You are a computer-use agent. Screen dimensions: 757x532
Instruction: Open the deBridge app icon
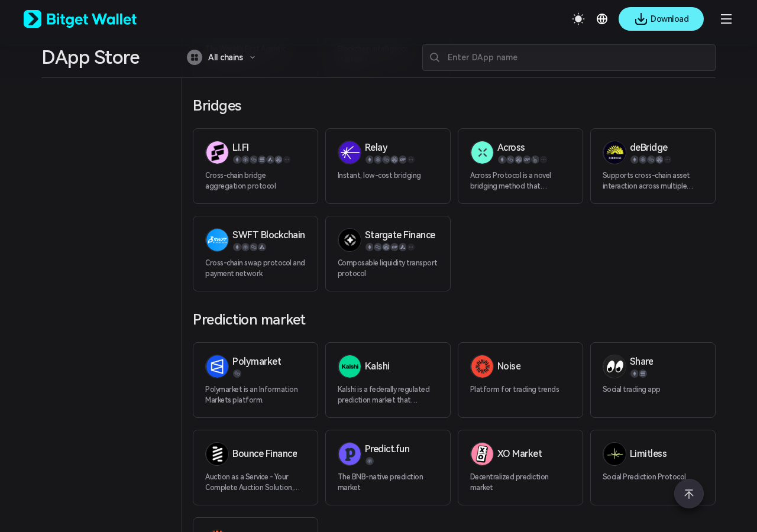(x=614, y=153)
